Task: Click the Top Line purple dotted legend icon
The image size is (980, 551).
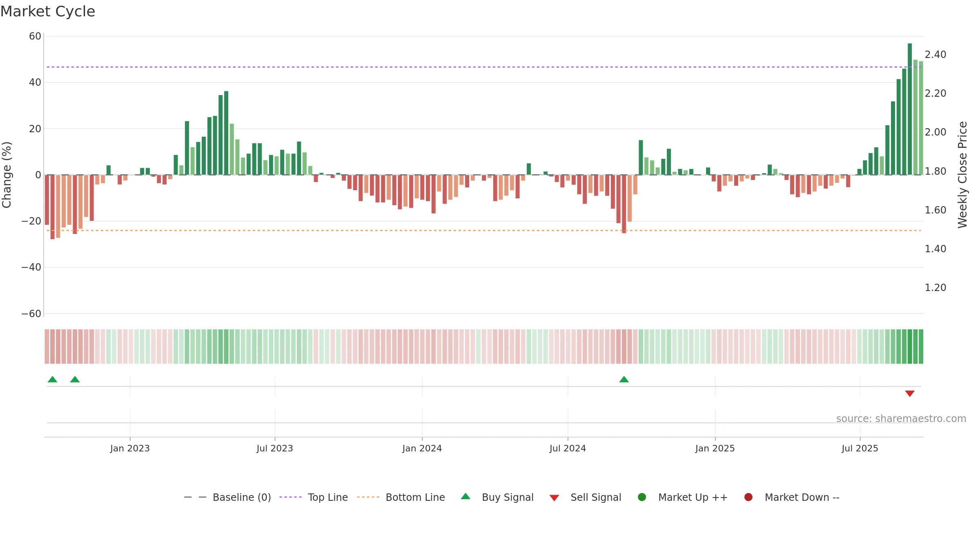Action: 290,497
